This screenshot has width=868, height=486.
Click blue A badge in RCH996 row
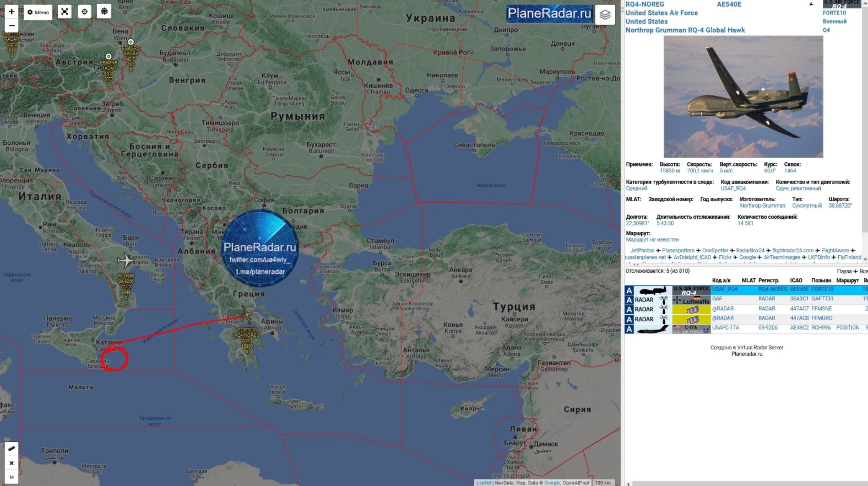(629, 329)
